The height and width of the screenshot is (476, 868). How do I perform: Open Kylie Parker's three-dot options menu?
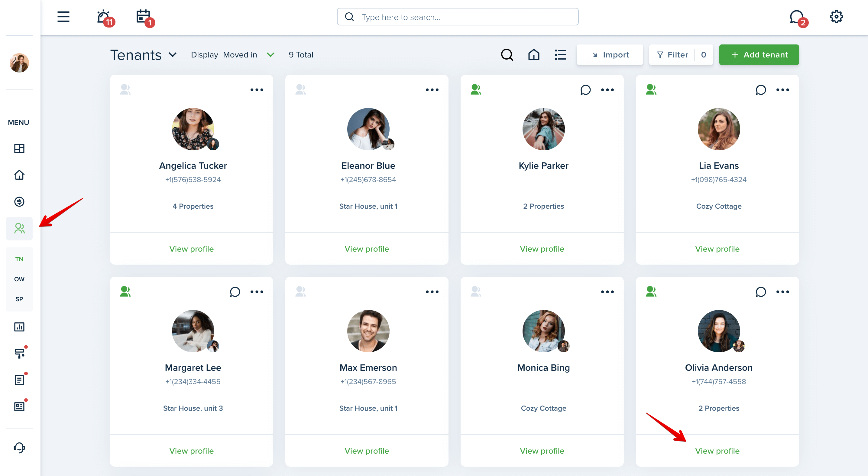click(607, 90)
